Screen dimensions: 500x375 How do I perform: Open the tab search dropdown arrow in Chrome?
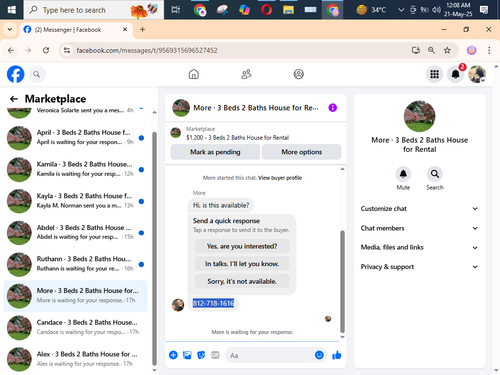click(10, 29)
